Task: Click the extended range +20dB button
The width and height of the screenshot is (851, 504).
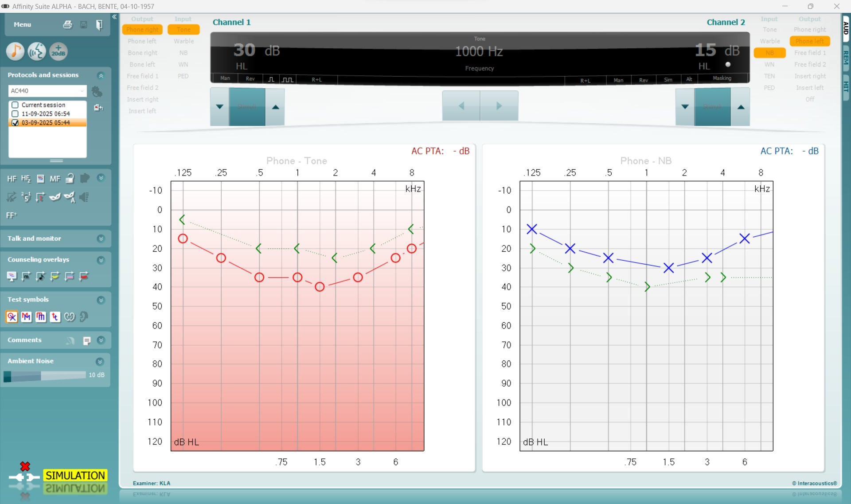Action: pos(58,51)
